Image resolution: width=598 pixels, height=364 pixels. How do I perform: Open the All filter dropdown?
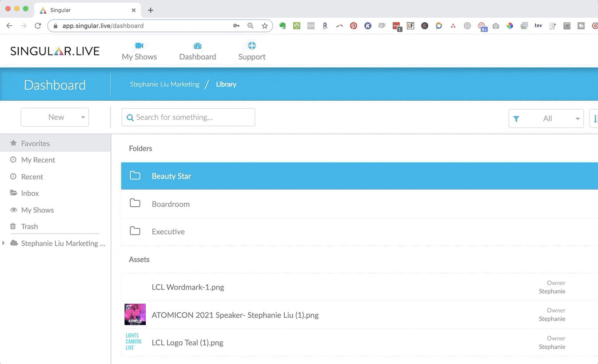click(x=546, y=119)
